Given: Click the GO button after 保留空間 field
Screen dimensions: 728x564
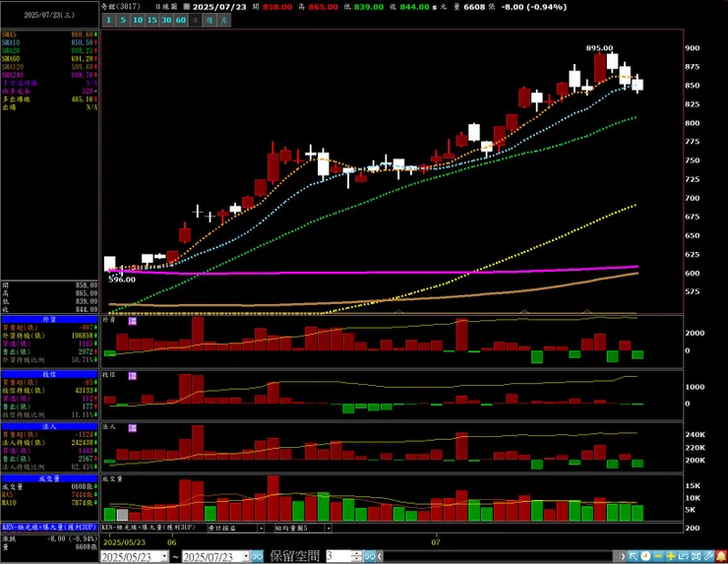Looking at the screenshot, I should (369, 556).
